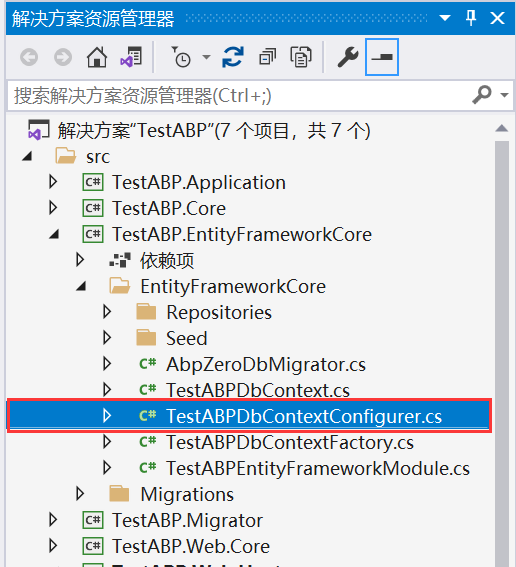Viewport: 516px width, 567px height.
Task: Select the TestABP solution root node
Action: pos(214,131)
